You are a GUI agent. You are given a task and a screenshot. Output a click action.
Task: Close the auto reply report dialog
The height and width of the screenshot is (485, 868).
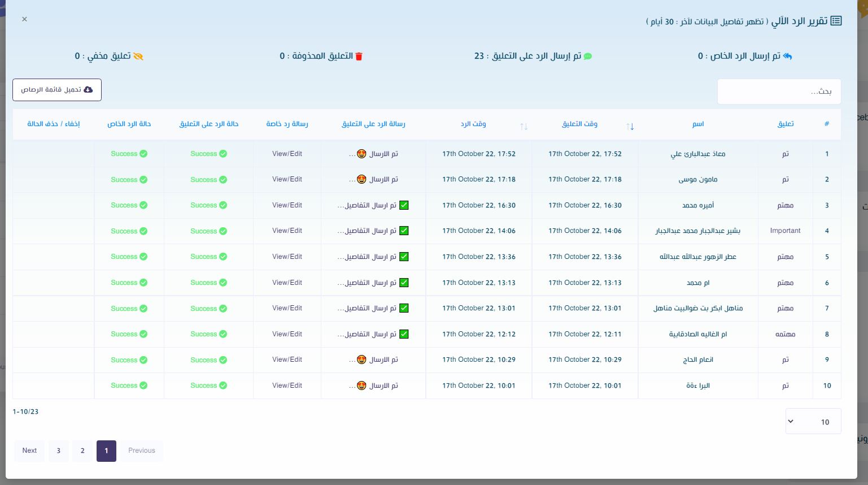coord(24,19)
